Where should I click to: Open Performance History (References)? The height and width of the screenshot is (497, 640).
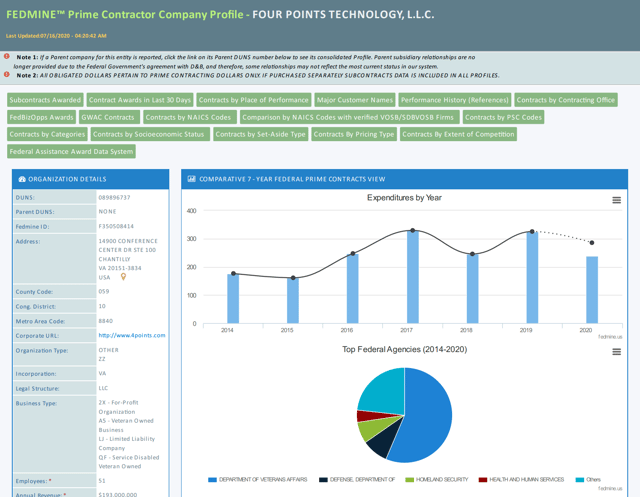[455, 100]
